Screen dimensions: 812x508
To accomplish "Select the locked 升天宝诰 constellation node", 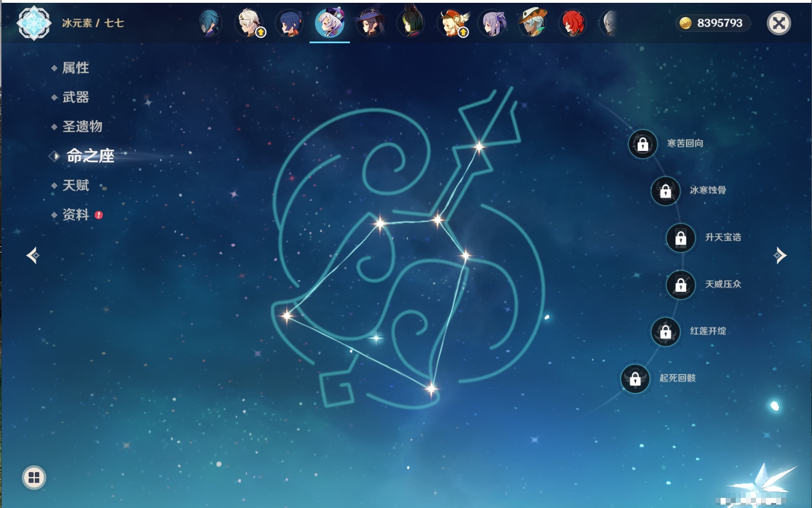I will point(681,238).
